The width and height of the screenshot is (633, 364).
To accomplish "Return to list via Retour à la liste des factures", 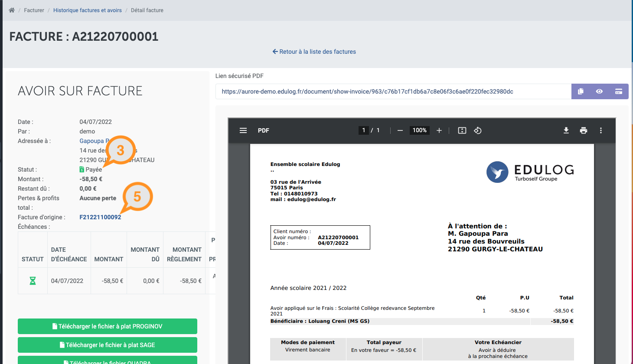I will (314, 52).
